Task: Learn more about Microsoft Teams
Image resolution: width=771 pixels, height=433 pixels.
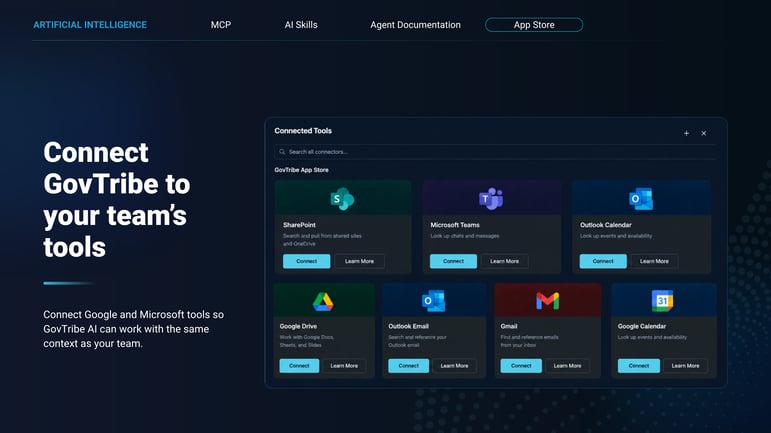Action: click(504, 261)
